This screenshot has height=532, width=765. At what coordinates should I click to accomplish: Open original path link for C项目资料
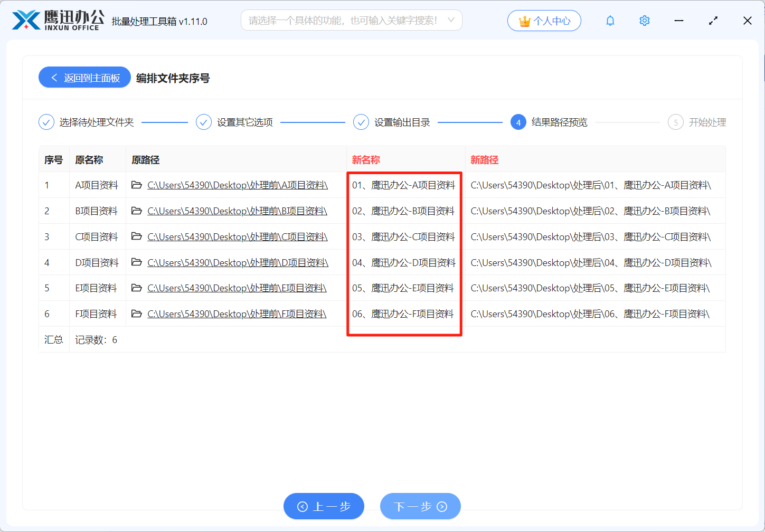click(238, 237)
